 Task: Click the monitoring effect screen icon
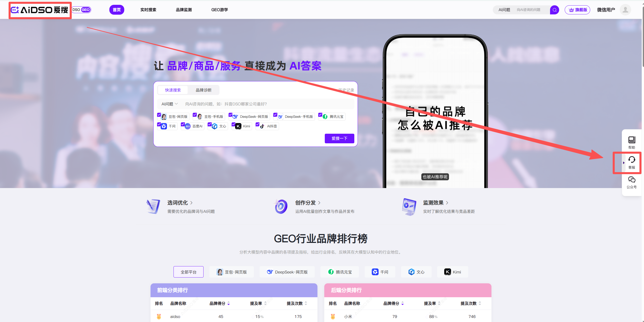[x=409, y=206]
